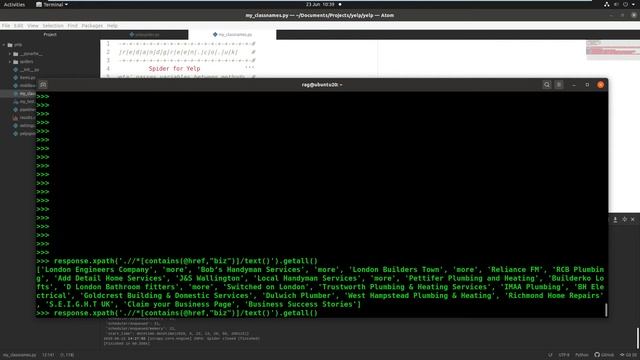The image size is (640, 360).
Task: Open the Git panel from status bar
Action: point(628,355)
